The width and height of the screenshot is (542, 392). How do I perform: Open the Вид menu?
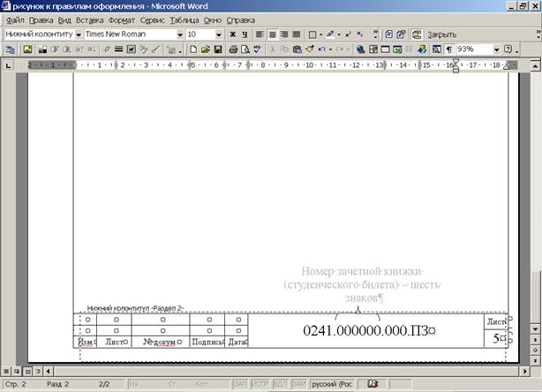pyautogui.click(x=64, y=20)
